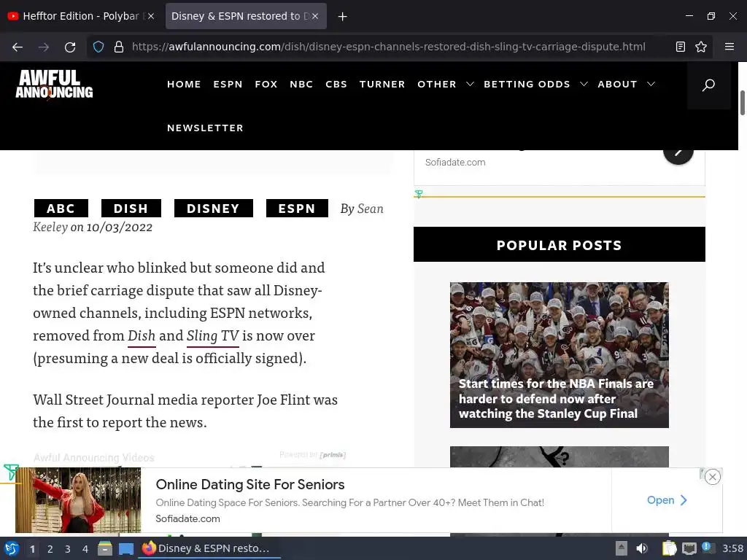Expand the OTHER menu chevron

[x=470, y=85]
